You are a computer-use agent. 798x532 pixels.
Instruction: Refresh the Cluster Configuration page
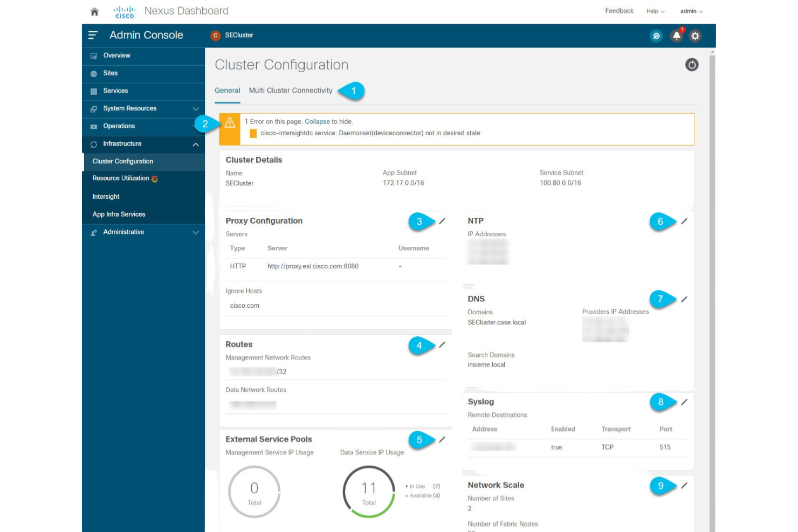tap(692, 65)
